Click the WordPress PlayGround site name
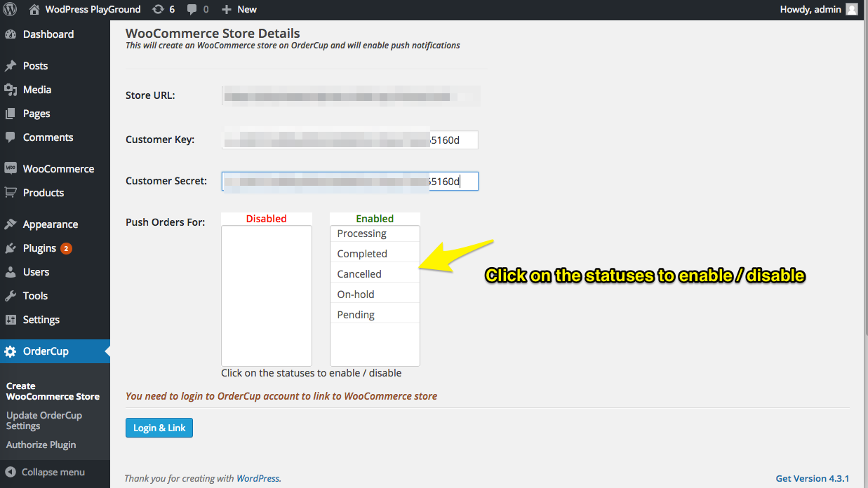 (93, 9)
